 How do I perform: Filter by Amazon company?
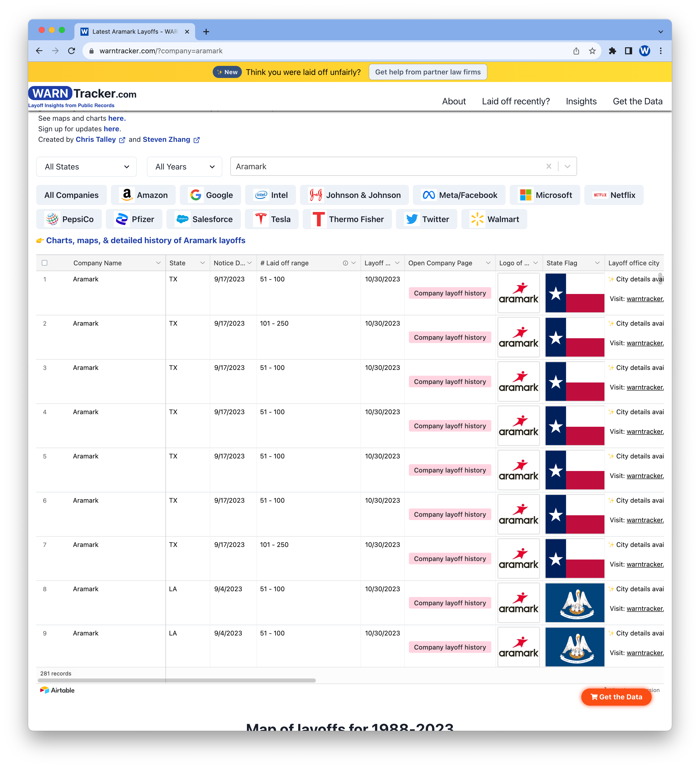pyautogui.click(x=143, y=195)
